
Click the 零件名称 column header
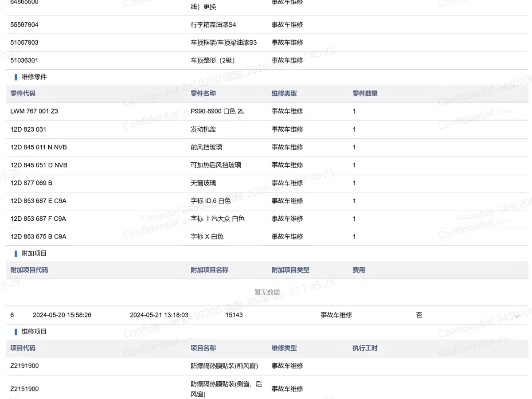(203, 94)
